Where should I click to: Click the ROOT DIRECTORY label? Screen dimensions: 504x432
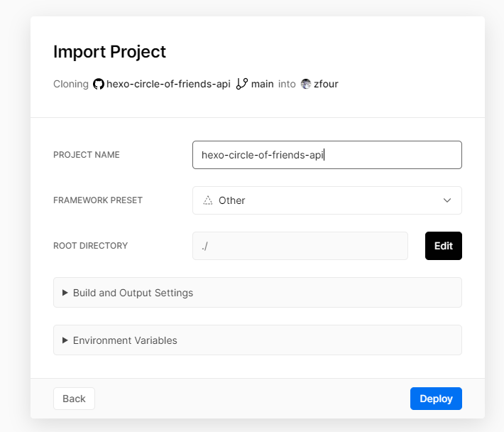pyautogui.click(x=90, y=246)
